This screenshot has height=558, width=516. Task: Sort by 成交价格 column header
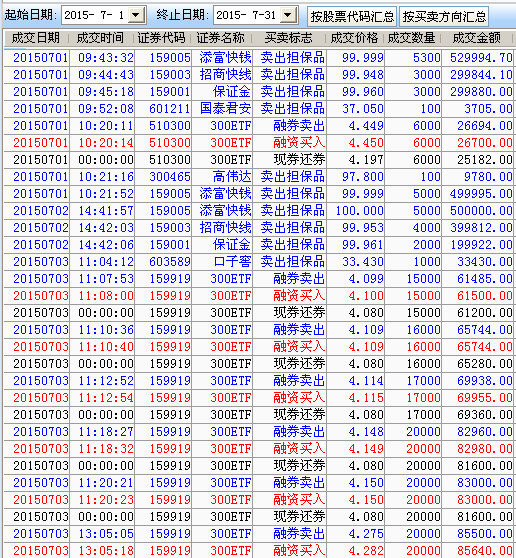[354, 38]
